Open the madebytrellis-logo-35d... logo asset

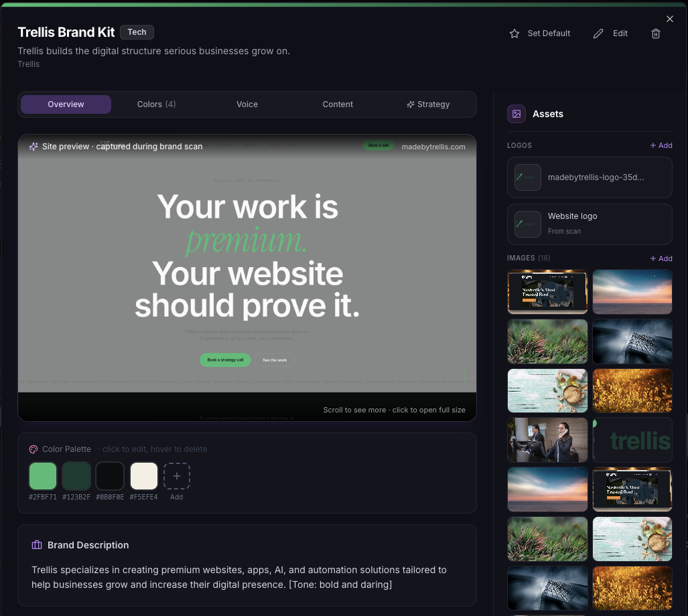click(x=590, y=177)
